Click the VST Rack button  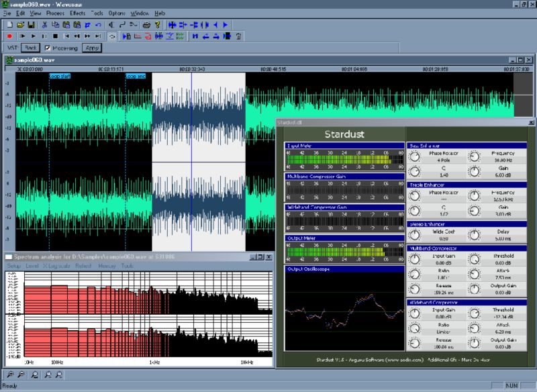coord(30,48)
